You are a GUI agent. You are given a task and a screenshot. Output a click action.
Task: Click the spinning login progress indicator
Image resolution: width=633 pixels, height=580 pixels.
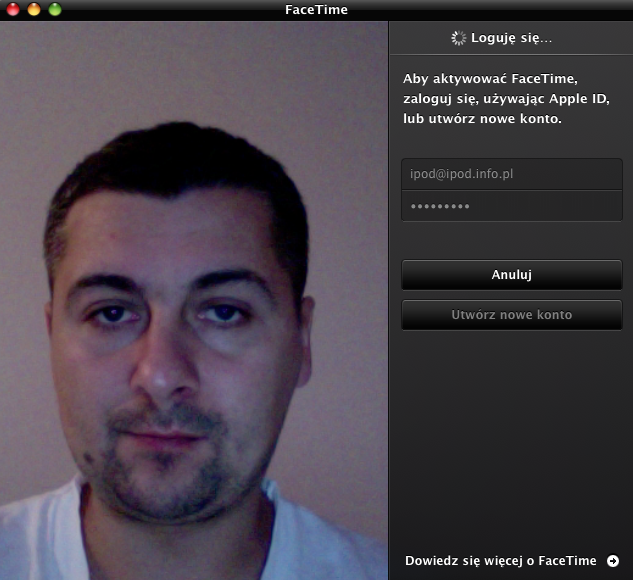458,38
